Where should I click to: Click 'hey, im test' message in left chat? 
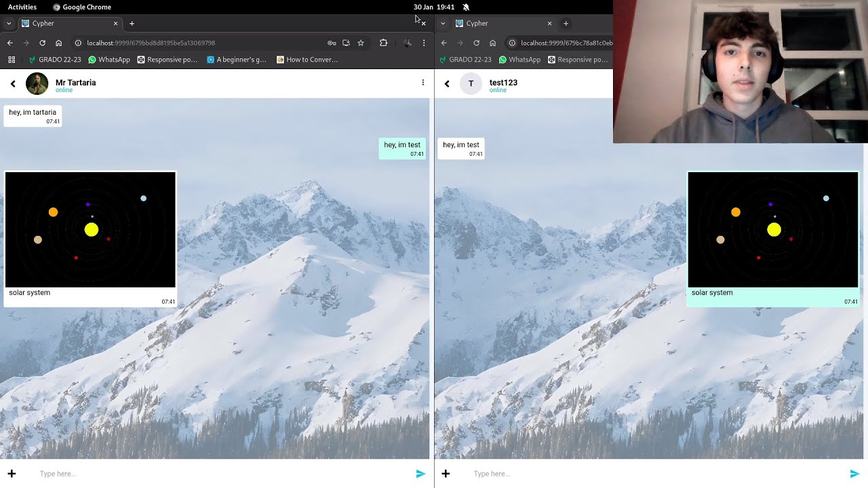tap(402, 148)
